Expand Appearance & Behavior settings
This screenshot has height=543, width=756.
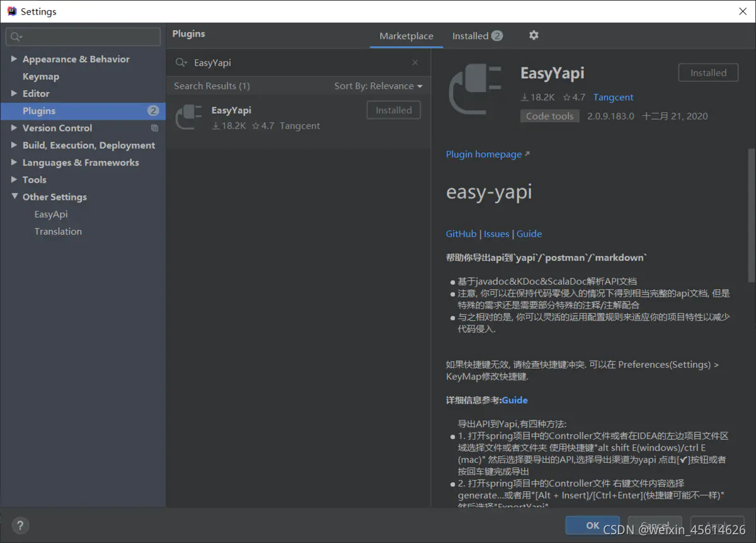click(14, 59)
